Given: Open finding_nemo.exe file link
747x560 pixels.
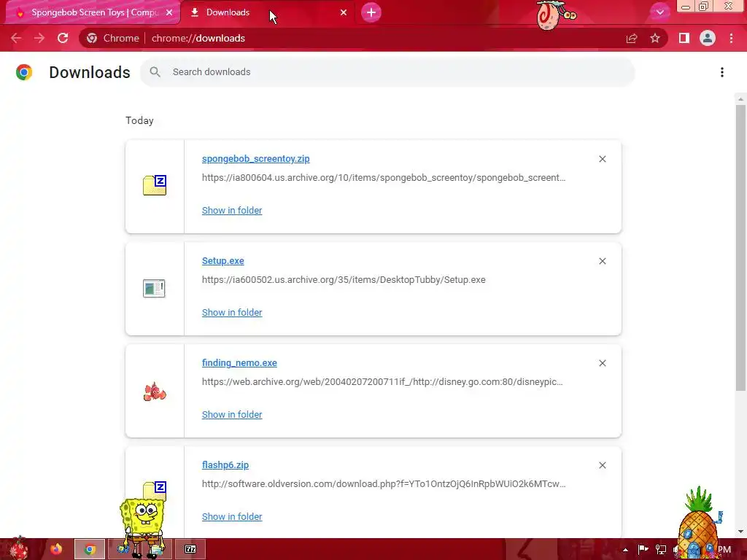Looking at the screenshot, I should coord(239,363).
